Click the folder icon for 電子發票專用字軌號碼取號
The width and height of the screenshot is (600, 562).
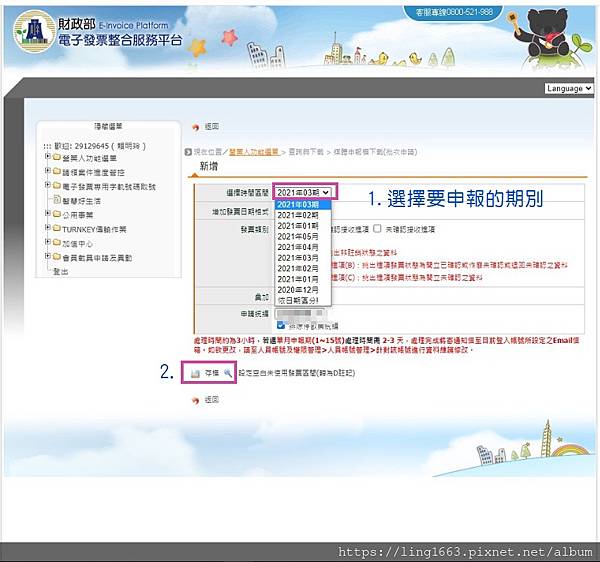57,186
